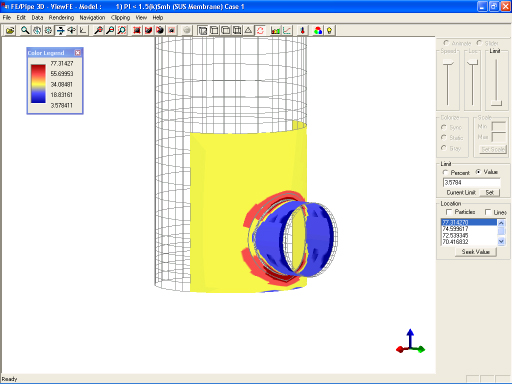Click the Set limit button
The image size is (512, 384).
[489, 193]
